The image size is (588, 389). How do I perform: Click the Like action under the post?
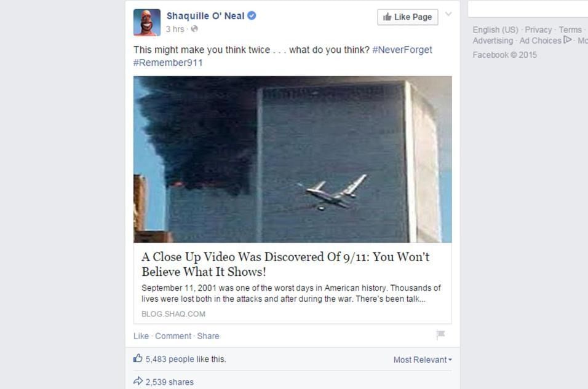(x=141, y=336)
